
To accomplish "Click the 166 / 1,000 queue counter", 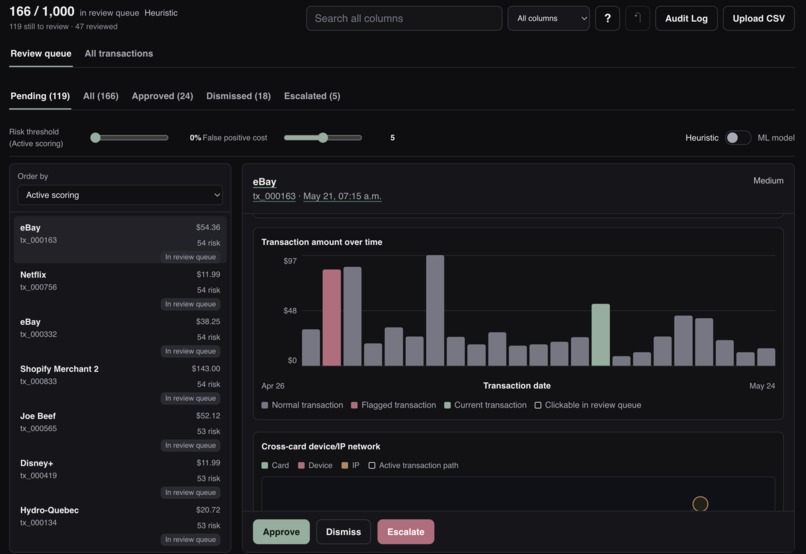I will pos(42,11).
